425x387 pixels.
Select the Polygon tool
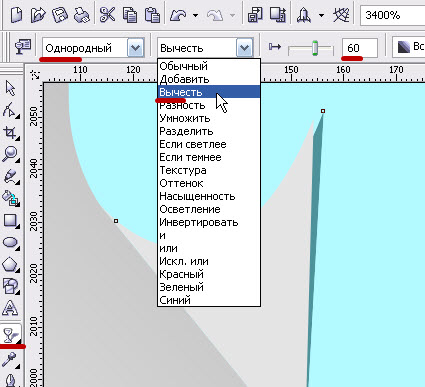coord(11,265)
